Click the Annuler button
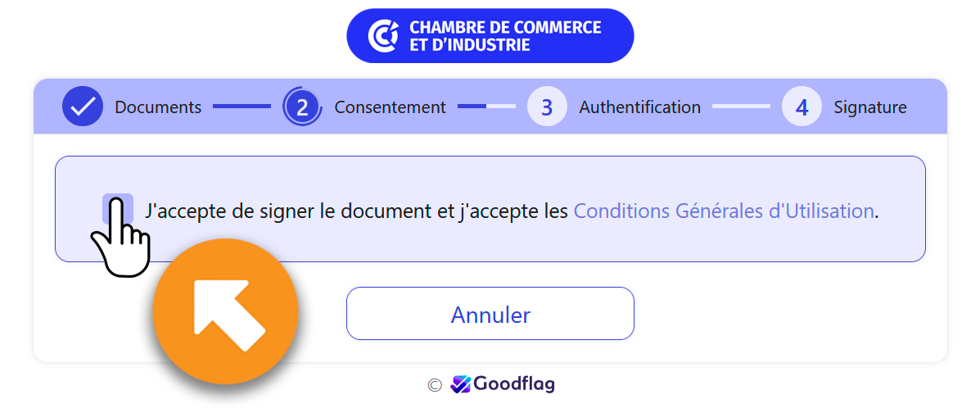 (490, 314)
